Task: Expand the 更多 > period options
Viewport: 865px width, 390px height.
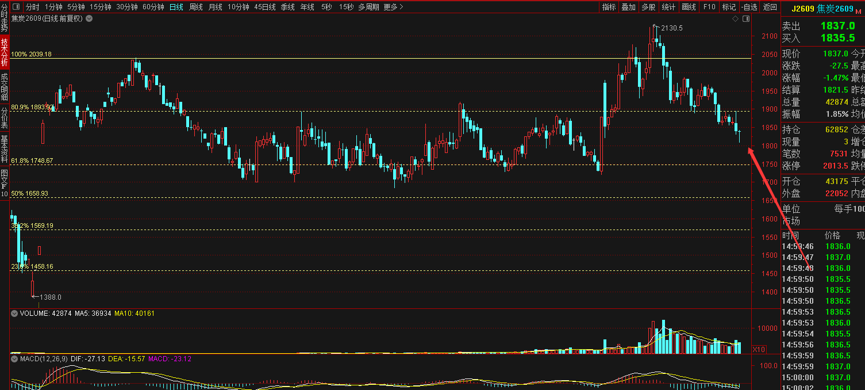Action: (393, 7)
